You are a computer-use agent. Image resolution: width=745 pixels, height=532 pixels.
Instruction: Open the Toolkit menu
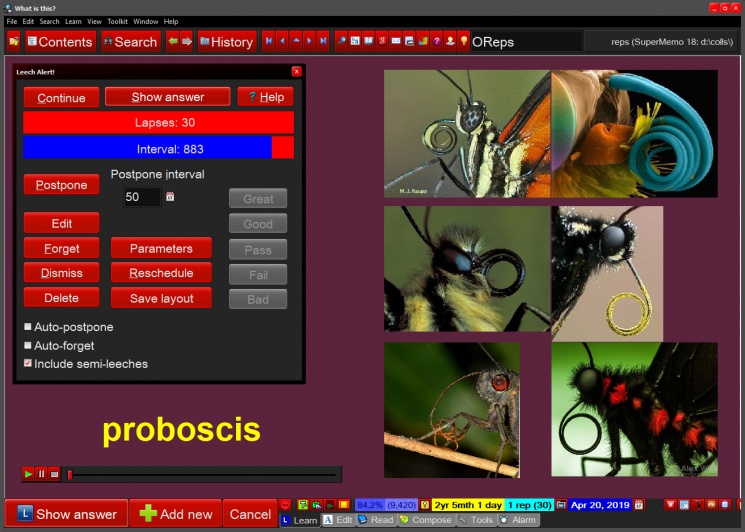tap(117, 21)
